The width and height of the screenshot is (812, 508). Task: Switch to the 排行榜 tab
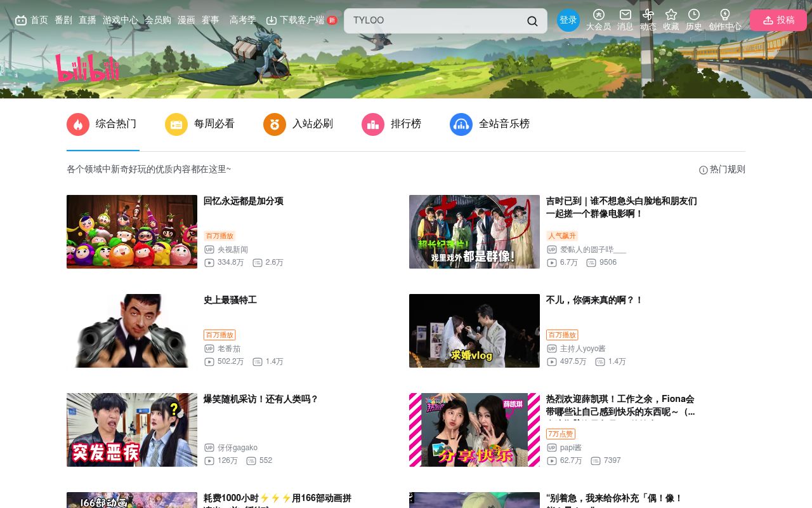click(x=391, y=124)
